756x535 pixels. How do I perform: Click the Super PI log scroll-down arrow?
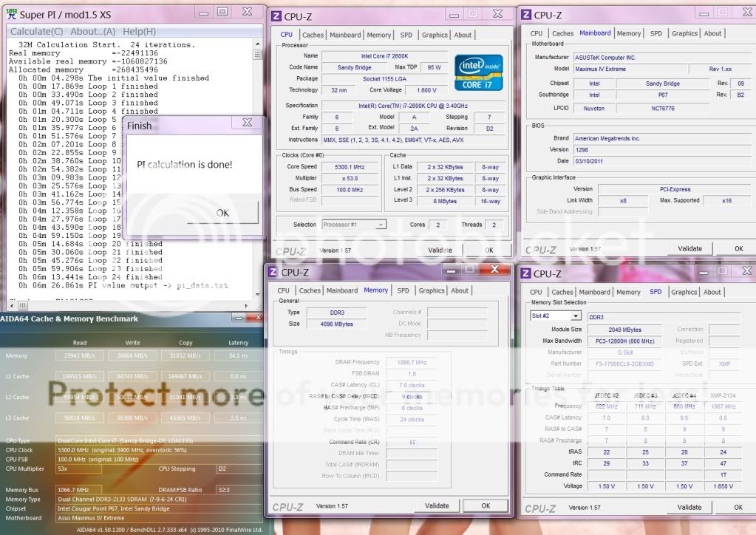coord(257,293)
